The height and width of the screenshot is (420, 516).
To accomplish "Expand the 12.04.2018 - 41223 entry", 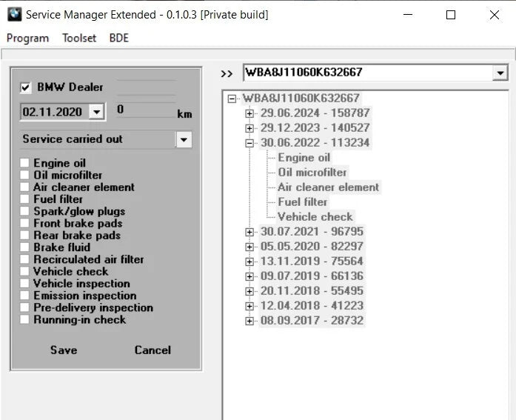I will tap(249, 306).
